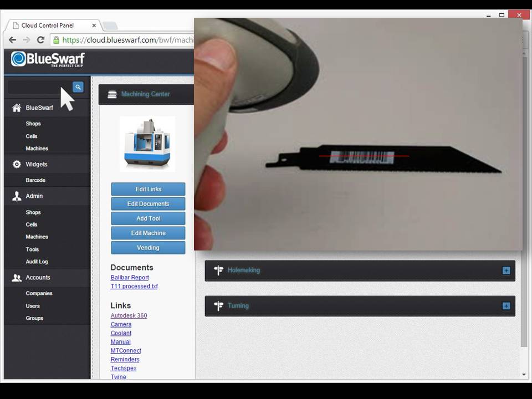Open the Techspex link
This screenshot has width=532, height=399.
click(124, 369)
